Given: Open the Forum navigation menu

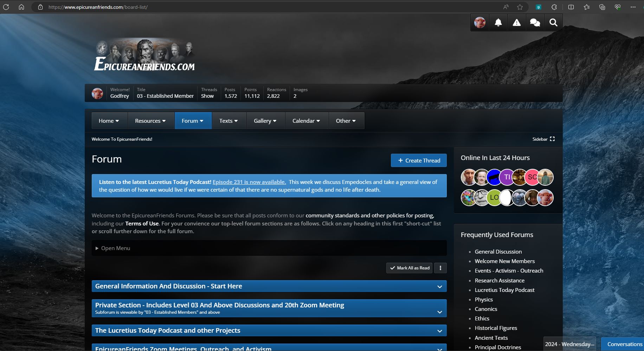Looking at the screenshot, I should (193, 121).
